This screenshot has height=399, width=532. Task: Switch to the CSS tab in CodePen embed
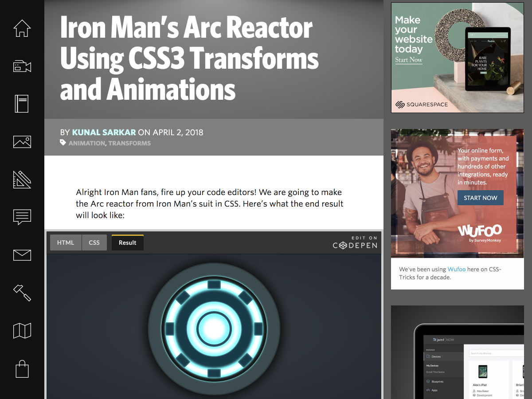(94, 243)
